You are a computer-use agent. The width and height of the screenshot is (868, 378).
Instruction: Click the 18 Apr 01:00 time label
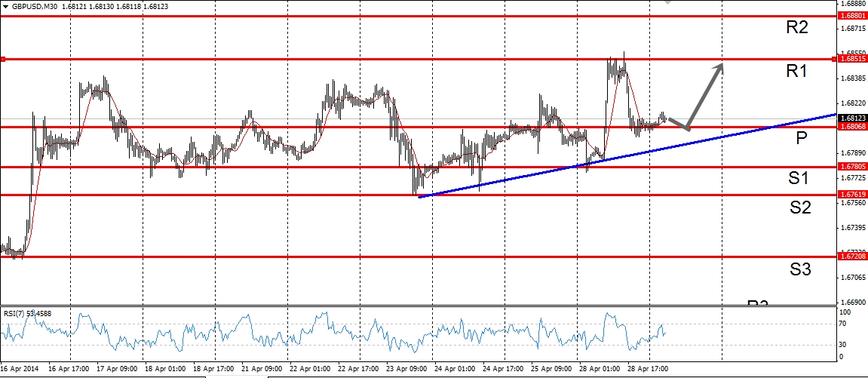164,368
